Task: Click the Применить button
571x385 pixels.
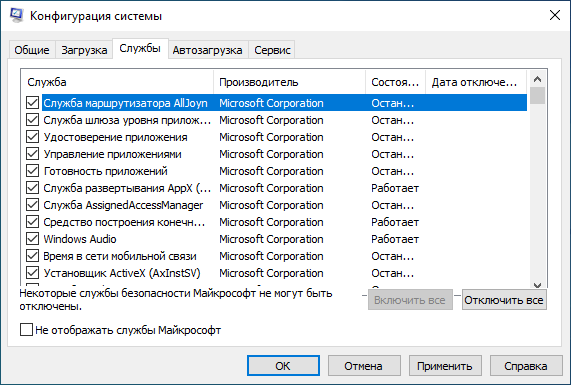Action: pos(445,366)
